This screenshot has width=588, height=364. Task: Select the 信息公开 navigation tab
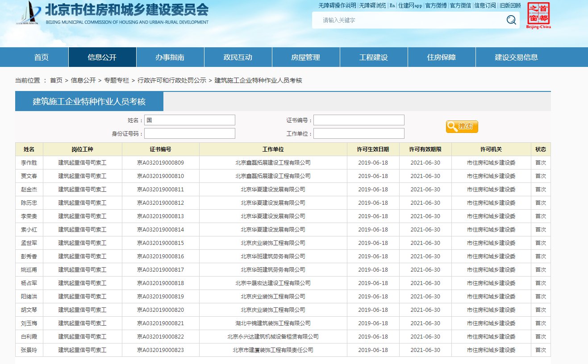coord(102,57)
